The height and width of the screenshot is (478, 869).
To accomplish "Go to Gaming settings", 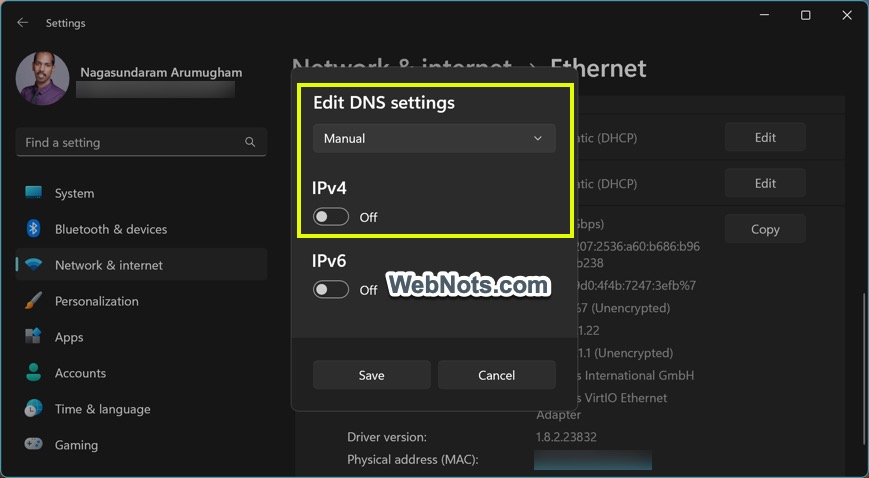I will click(x=141, y=445).
